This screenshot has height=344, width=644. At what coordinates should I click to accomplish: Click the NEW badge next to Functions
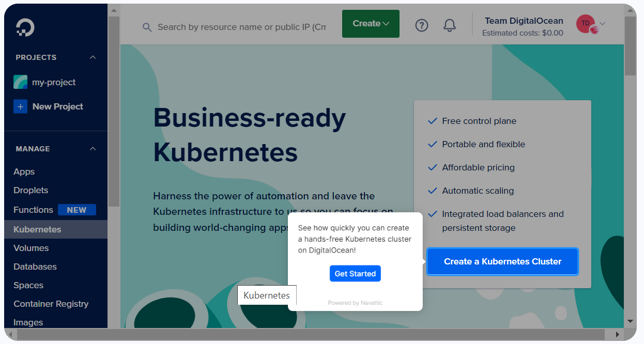coord(76,210)
